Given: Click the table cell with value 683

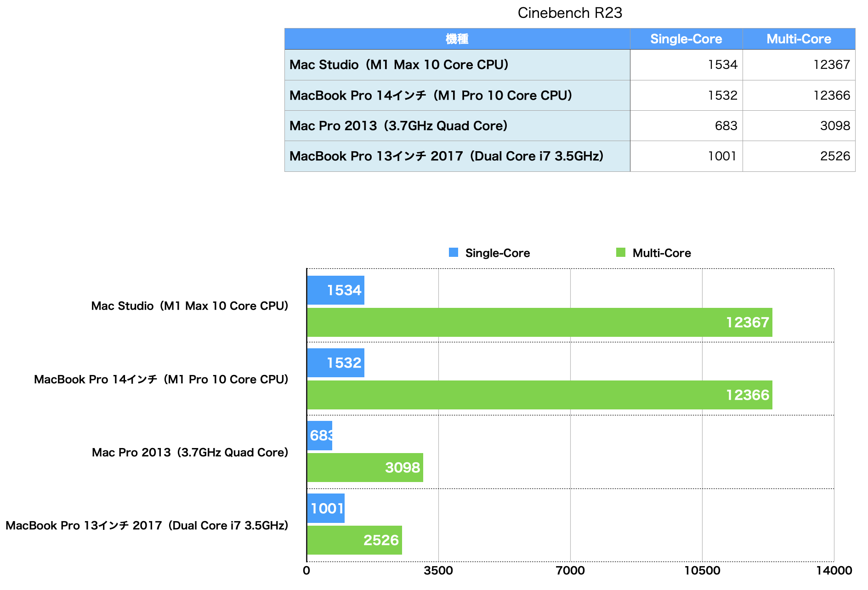Looking at the screenshot, I should click(686, 126).
